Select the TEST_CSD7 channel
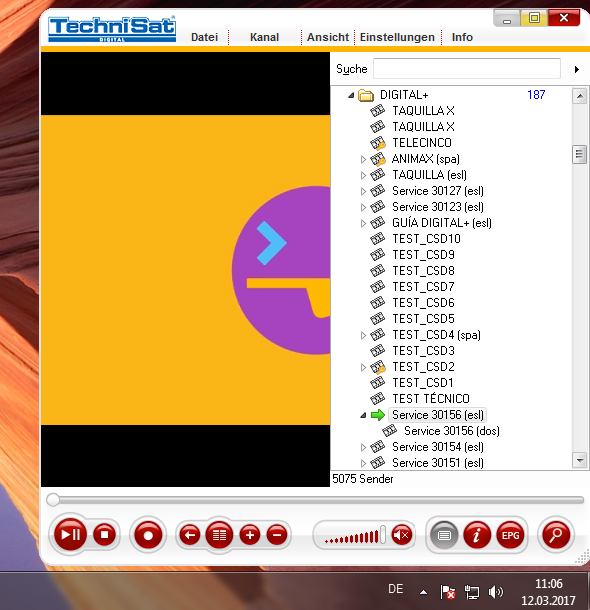The height and width of the screenshot is (610, 590). (x=424, y=287)
